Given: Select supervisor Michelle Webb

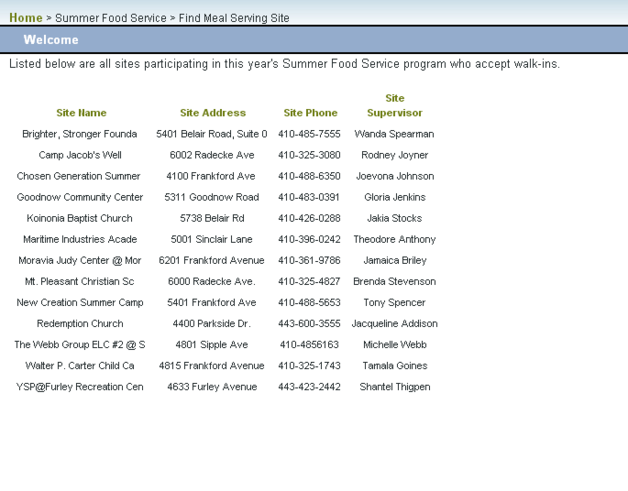Looking at the screenshot, I should pyautogui.click(x=394, y=344).
